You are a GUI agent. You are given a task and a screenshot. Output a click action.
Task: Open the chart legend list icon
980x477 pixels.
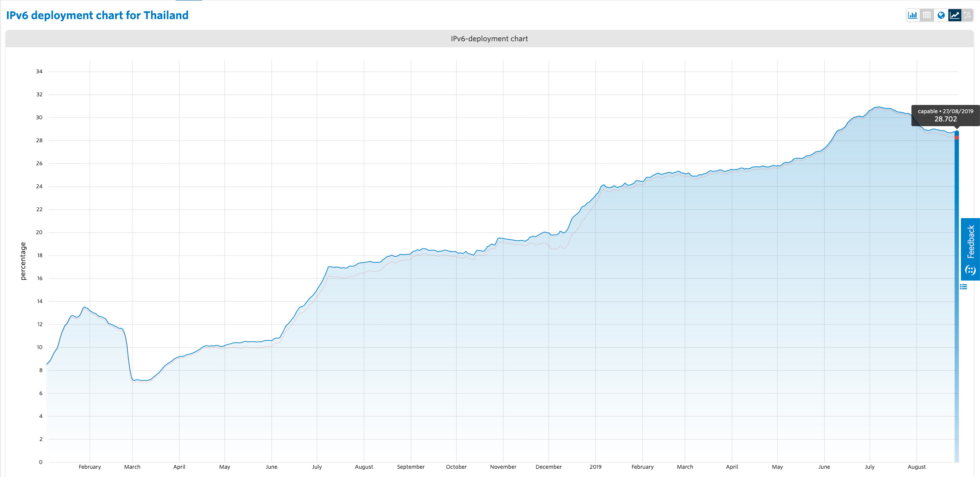pos(964,287)
